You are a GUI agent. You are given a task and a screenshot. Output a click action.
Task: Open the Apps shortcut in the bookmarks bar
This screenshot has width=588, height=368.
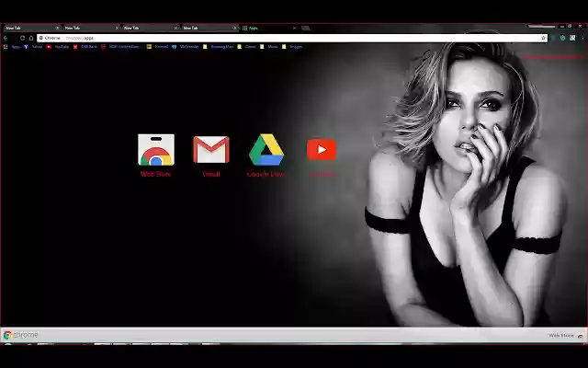click(x=12, y=47)
